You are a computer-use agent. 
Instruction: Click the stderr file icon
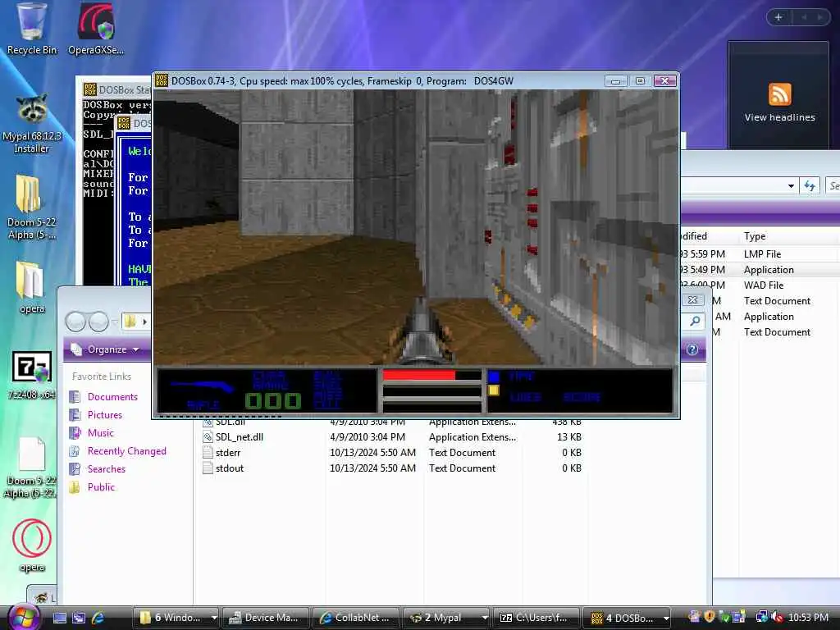click(x=208, y=453)
